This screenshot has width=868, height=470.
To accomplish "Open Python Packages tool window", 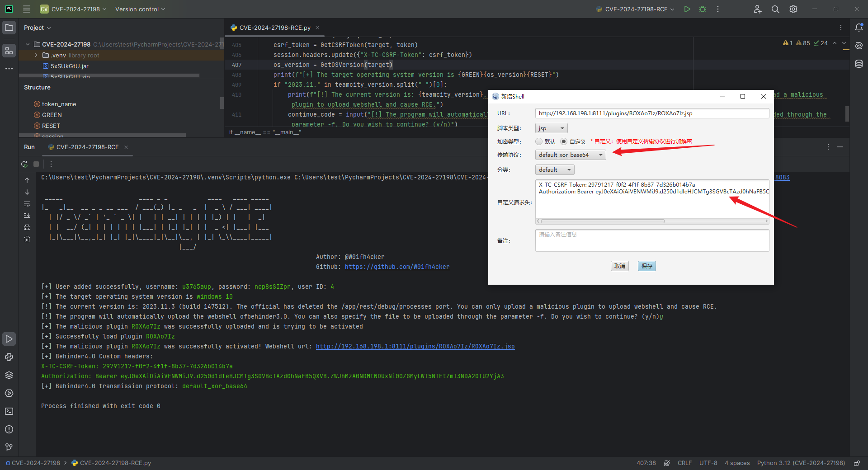I will click(x=9, y=375).
